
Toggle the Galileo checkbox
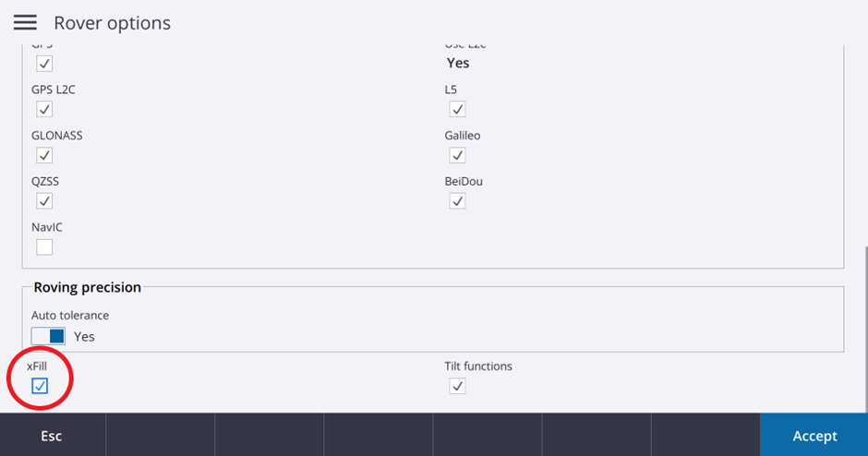(x=457, y=155)
